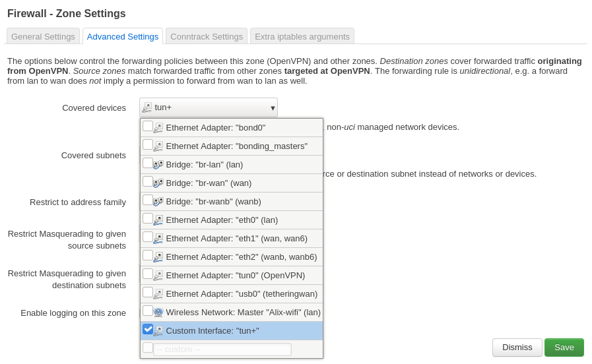The image size is (592, 364).
Task: Click the eth0 Ethernet adapter icon
Action: click(158, 220)
